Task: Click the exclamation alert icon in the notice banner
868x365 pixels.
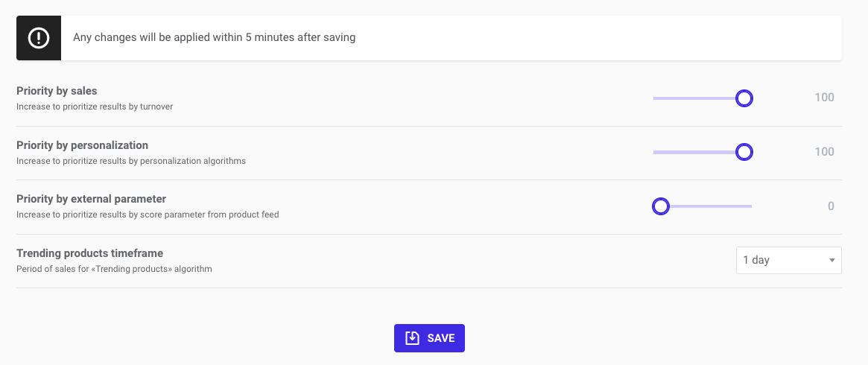Action: tap(38, 38)
